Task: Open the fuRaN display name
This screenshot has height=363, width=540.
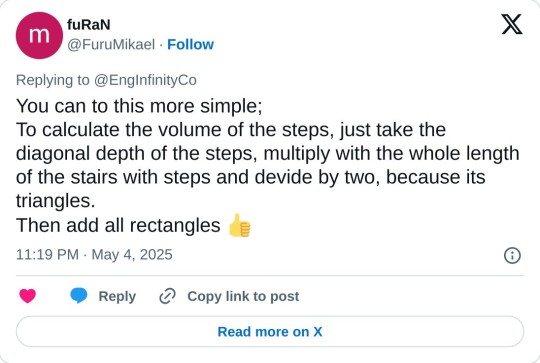Action: pos(89,25)
